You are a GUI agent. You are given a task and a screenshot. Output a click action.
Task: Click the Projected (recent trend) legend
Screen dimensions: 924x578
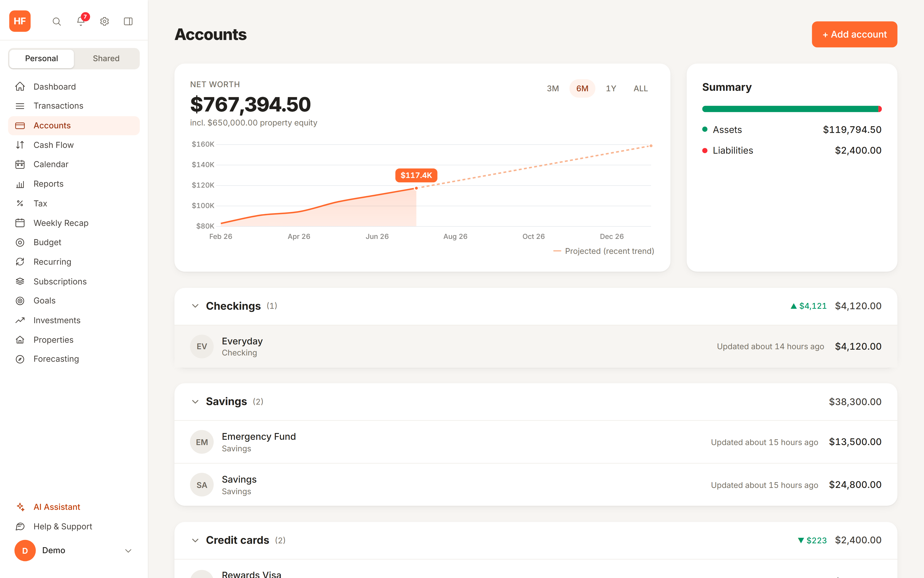(x=604, y=251)
